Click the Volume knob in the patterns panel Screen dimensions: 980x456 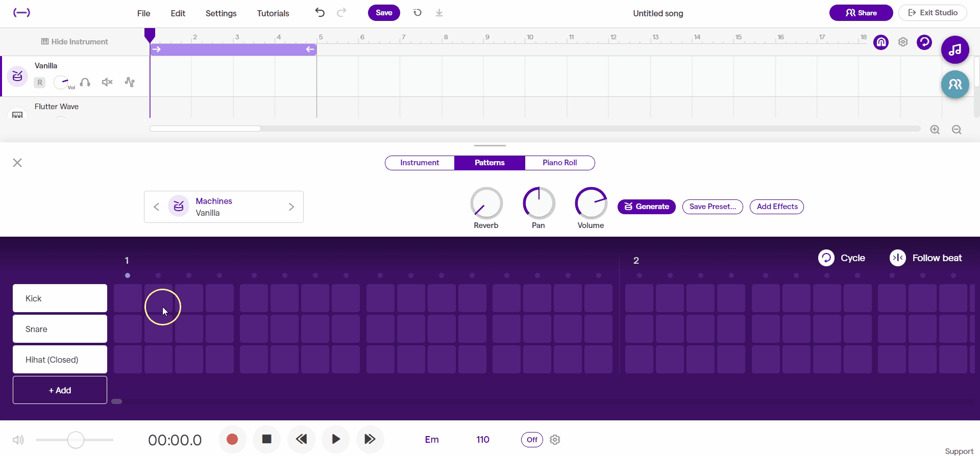pyautogui.click(x=591, y=203)
